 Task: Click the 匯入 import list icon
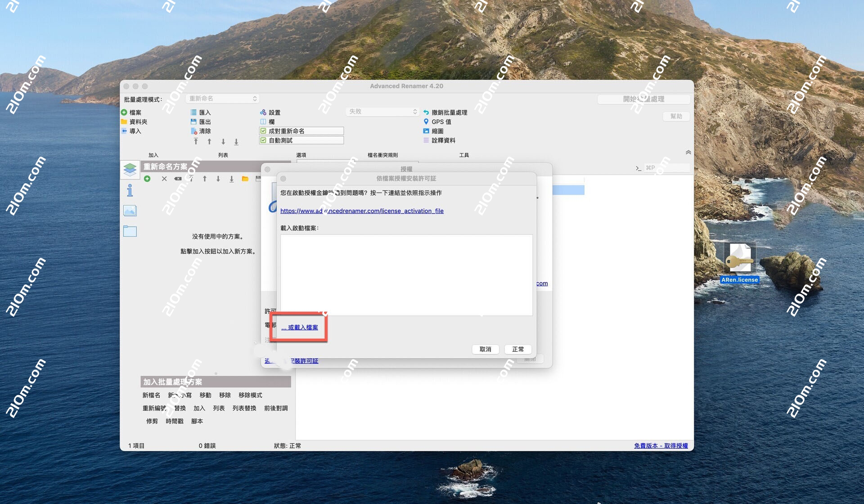[200, 112]
